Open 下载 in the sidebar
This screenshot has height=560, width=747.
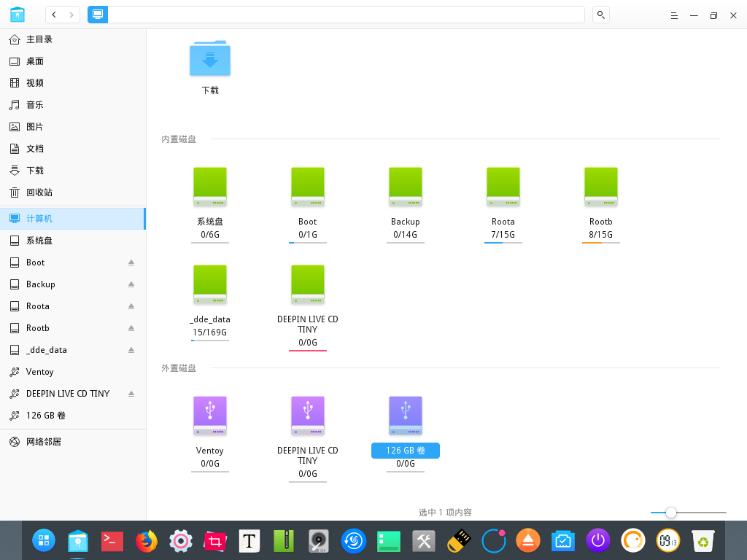(x=73, y=171)
